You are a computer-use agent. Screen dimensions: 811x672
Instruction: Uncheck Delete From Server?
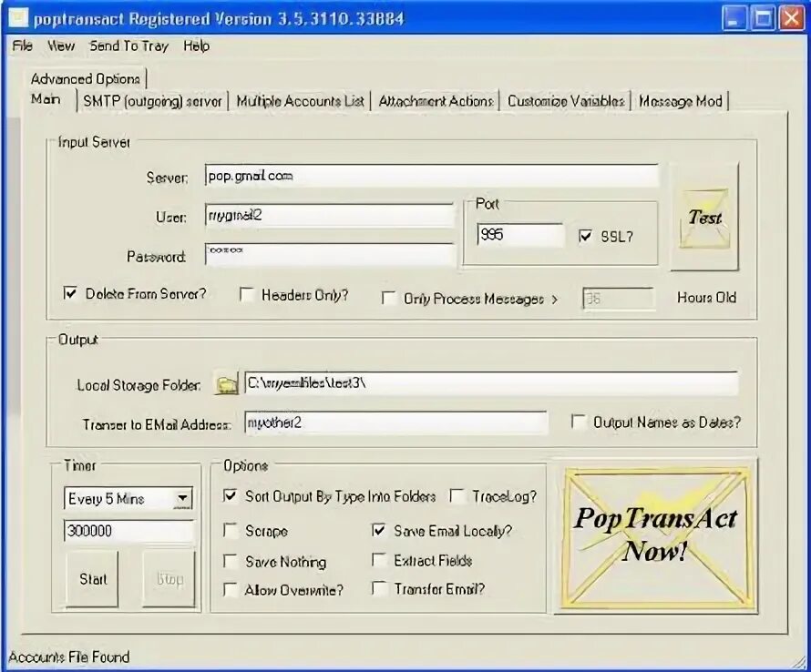point(70,293)
